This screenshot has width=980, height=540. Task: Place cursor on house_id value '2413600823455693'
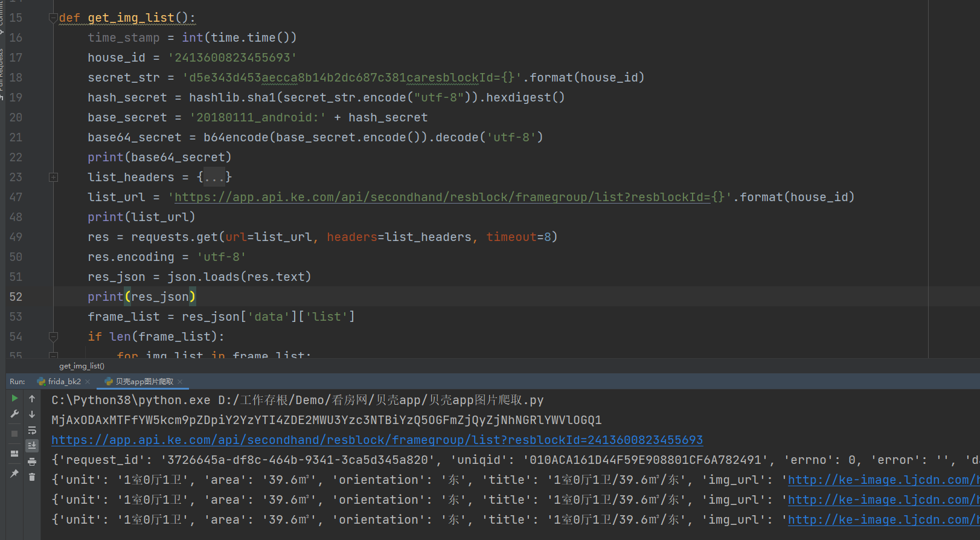tap(232, 57)
